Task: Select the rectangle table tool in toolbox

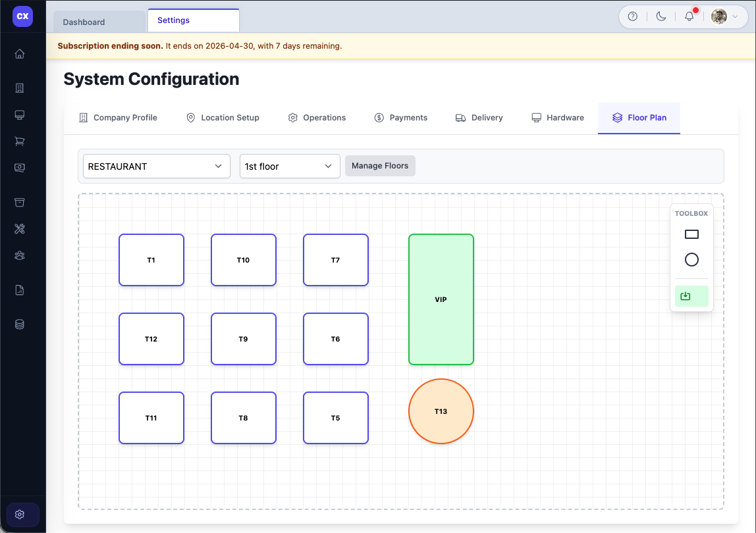Action: [691, 234]
